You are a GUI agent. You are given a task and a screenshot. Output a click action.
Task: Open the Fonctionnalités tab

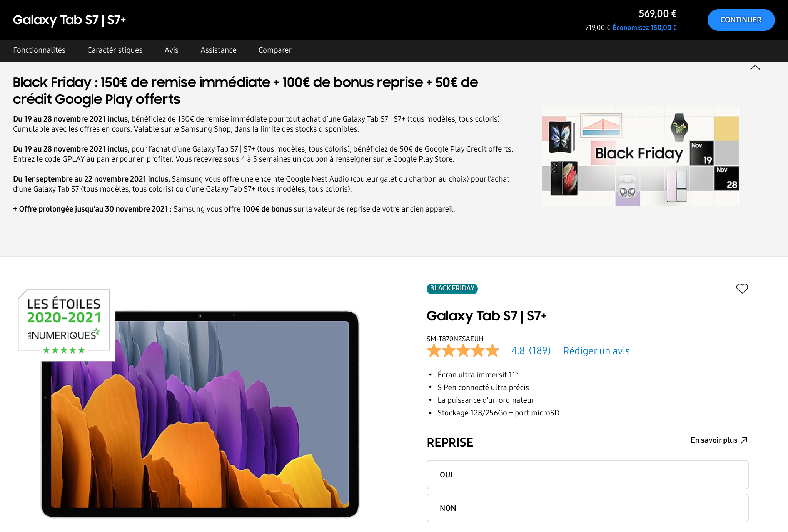pyautogui.click(x=39, y=50)
